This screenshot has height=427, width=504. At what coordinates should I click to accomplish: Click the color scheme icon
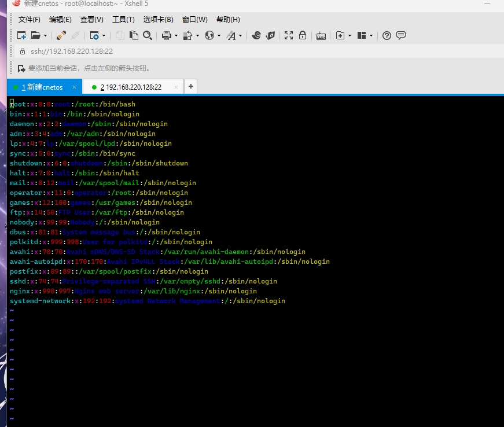point(187,35)
